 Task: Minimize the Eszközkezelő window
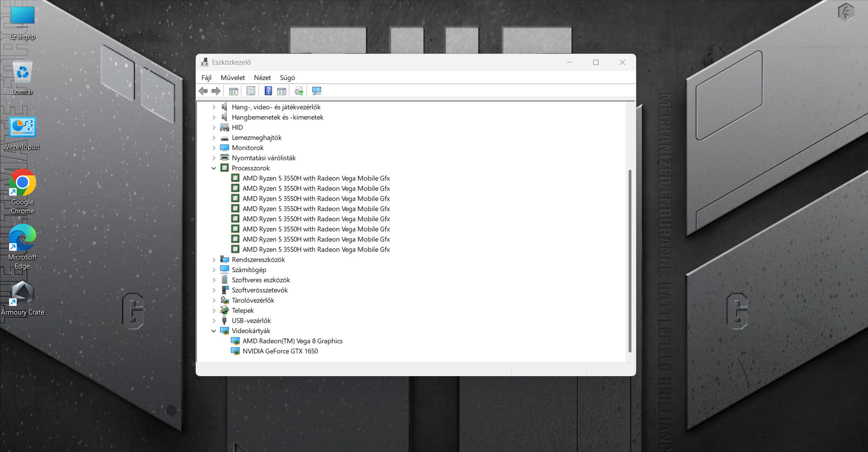[x=570, y=62]
